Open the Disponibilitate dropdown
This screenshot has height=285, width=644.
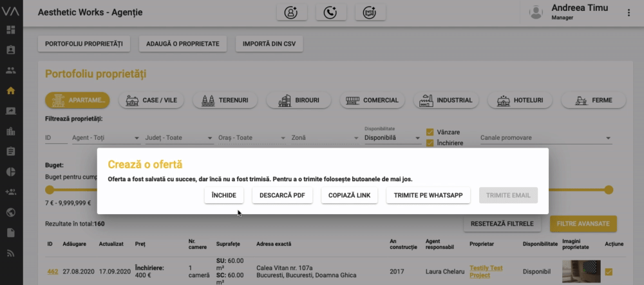pyautogui.click(x=390, y=138)
